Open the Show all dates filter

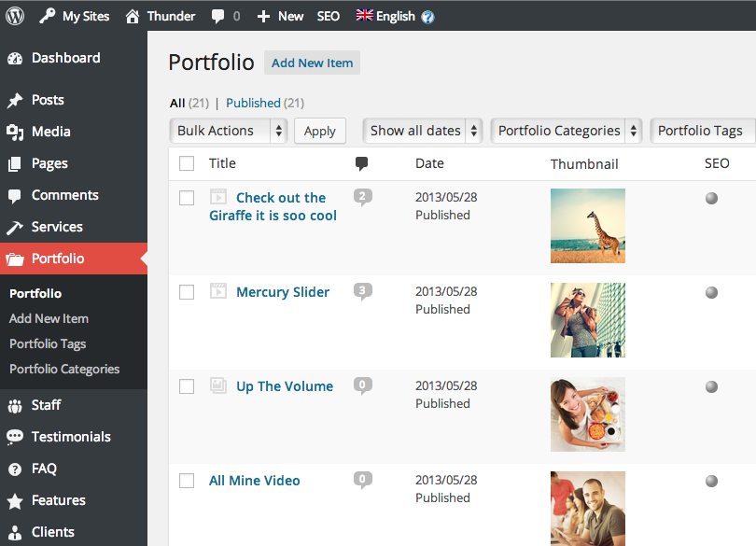422,131
